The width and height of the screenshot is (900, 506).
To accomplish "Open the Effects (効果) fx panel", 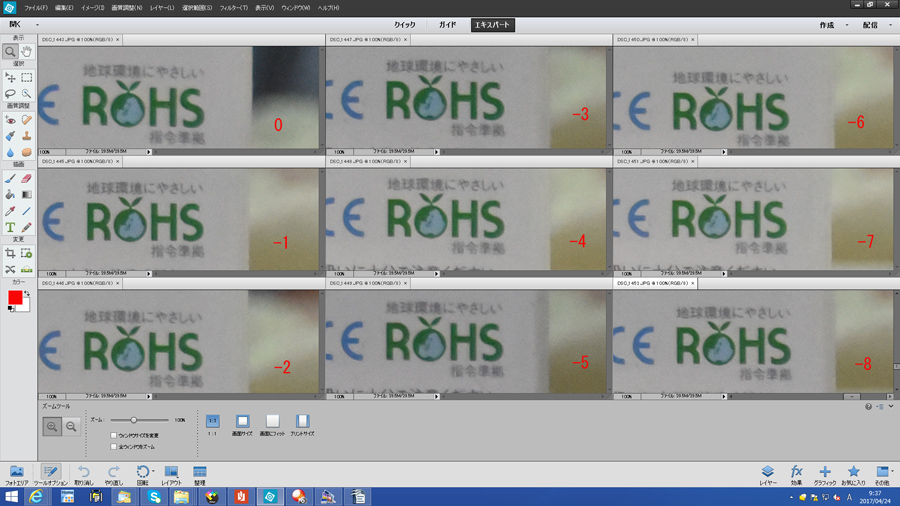I will pos(797,471).
